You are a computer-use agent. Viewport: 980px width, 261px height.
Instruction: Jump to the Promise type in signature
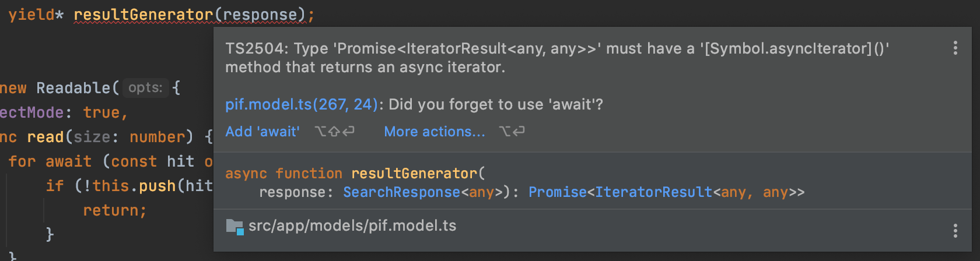[557, 192]
